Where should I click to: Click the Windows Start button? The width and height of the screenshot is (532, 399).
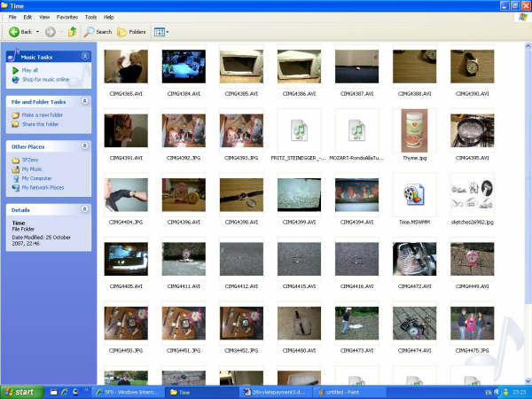[23, 391]
